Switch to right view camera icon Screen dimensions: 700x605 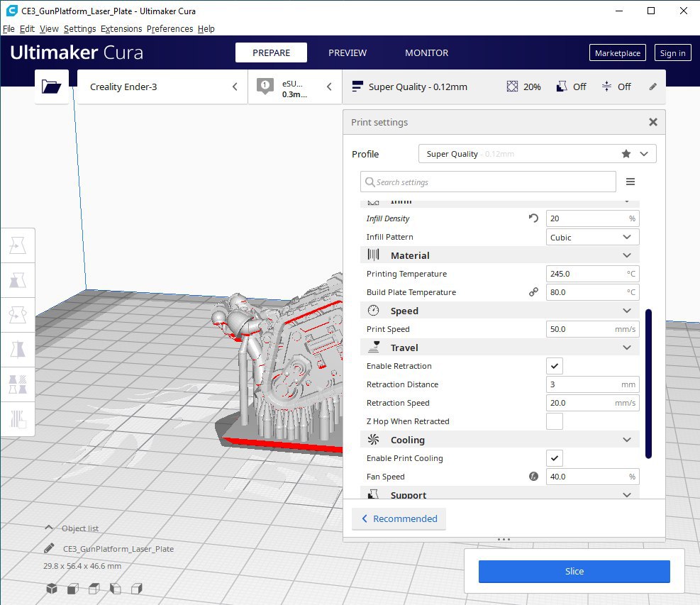pyautogui.click(x=137, y=589)
